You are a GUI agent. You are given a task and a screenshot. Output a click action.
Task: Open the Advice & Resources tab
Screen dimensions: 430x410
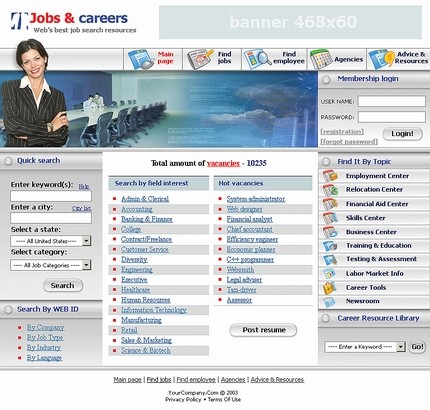point(398,59)
